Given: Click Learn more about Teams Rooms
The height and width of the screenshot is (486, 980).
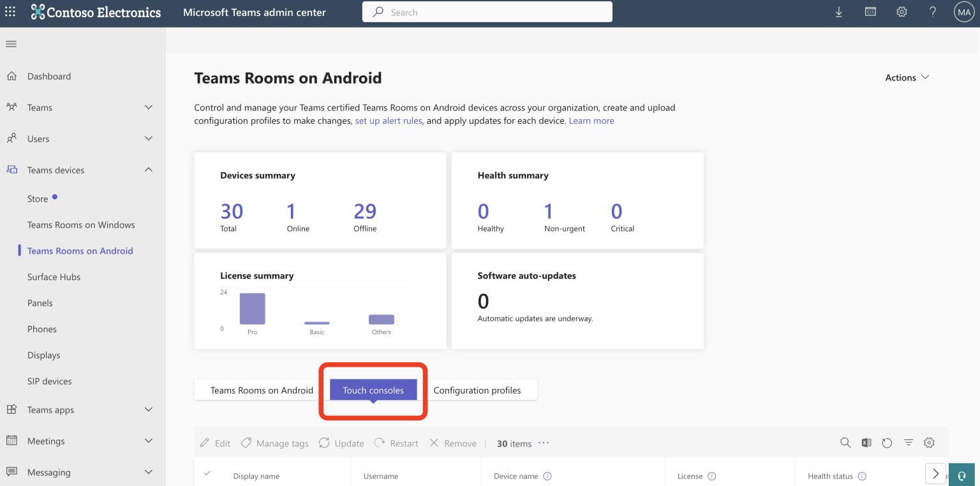Looking at the screenshot, I should pyautogui.click(x=591, y=120).
